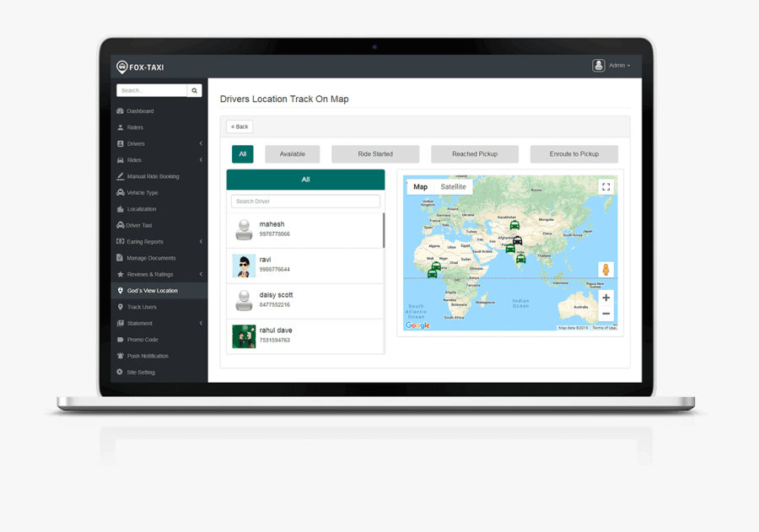Zoom out on the map
This screenshot has width=759, height=532.
tap(606, 314)
